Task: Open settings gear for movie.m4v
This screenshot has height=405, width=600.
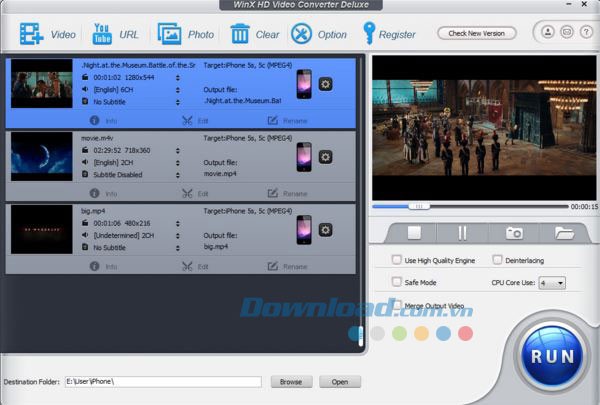Action: tap(325, 157)
